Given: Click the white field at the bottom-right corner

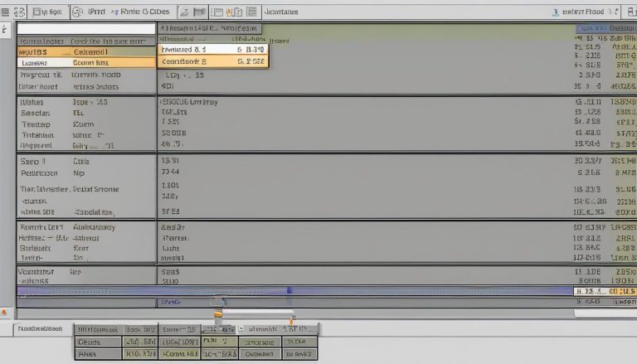Looking at the screenshot, I should pyautogui.click(x=605, y=313).
